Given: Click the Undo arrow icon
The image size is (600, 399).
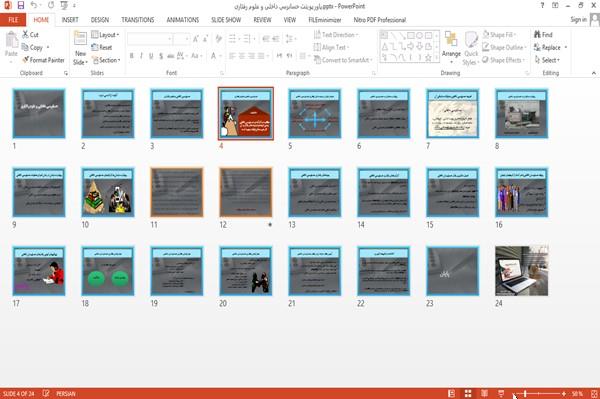Looking at the screenshot, I should pos(34,5).
